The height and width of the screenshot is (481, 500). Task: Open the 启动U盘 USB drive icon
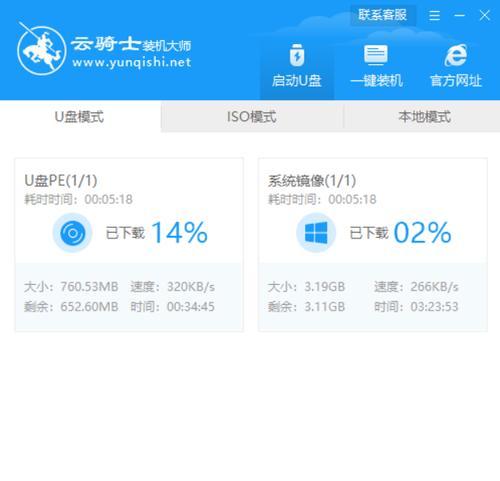297,55
